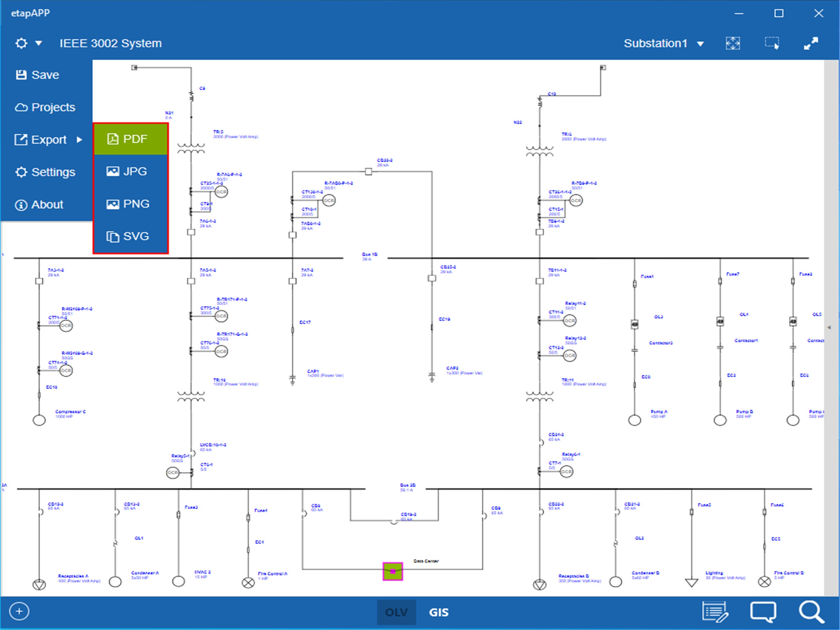Click the notes edit list icon

715,612
